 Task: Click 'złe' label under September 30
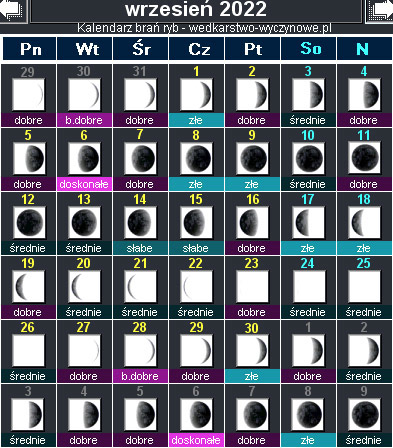(x=252, y=376)
